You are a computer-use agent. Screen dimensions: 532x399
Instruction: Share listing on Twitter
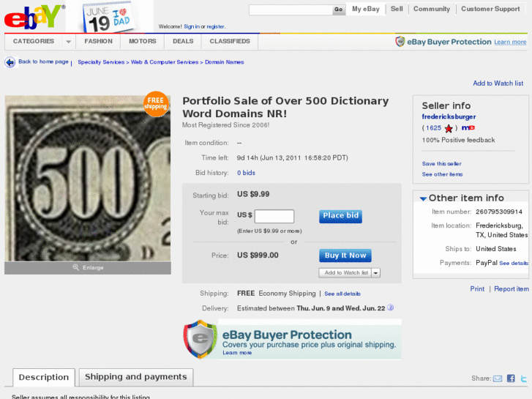tap(523, 379)
